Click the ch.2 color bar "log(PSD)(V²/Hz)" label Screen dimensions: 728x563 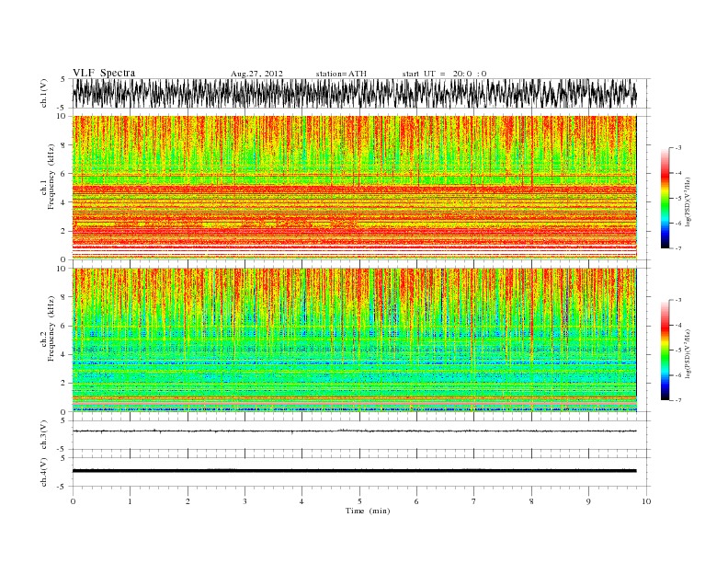(688, 352)
